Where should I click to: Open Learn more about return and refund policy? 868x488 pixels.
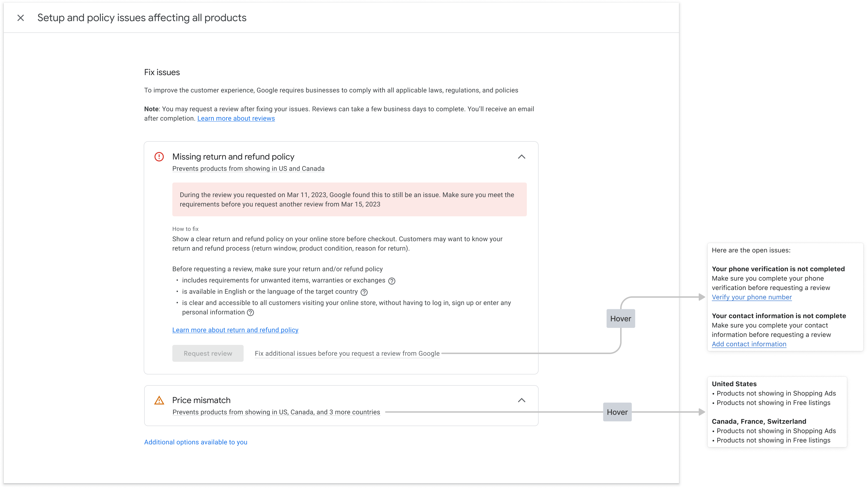coord(235,330)
